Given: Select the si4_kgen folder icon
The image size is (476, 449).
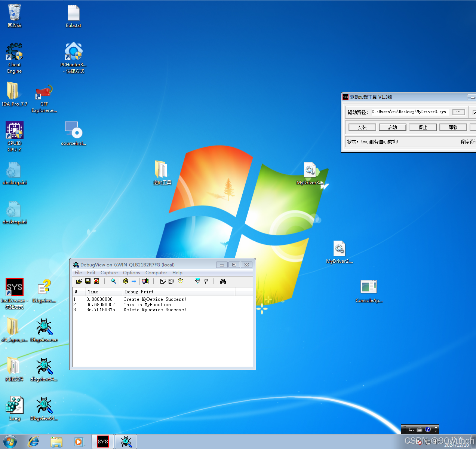Looking at the screenshot, I should coord(15,330).
